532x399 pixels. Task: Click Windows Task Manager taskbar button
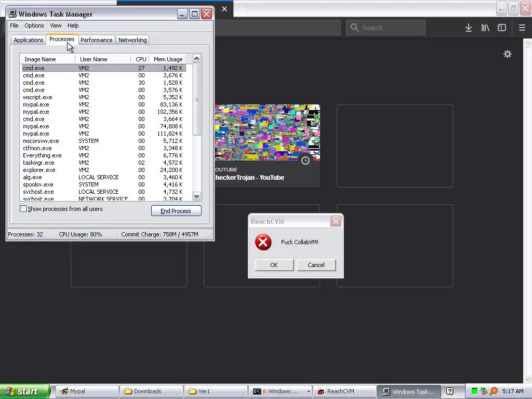point(409,391)
